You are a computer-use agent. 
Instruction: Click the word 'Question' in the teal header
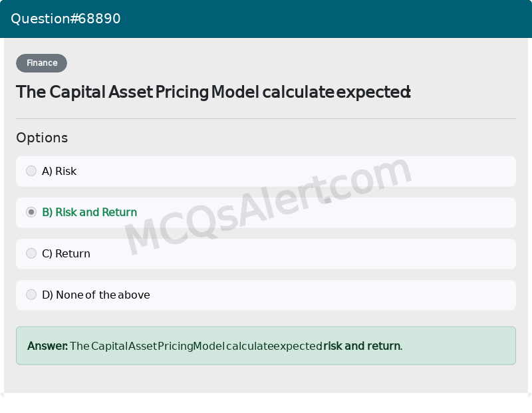tap(41, 19)
